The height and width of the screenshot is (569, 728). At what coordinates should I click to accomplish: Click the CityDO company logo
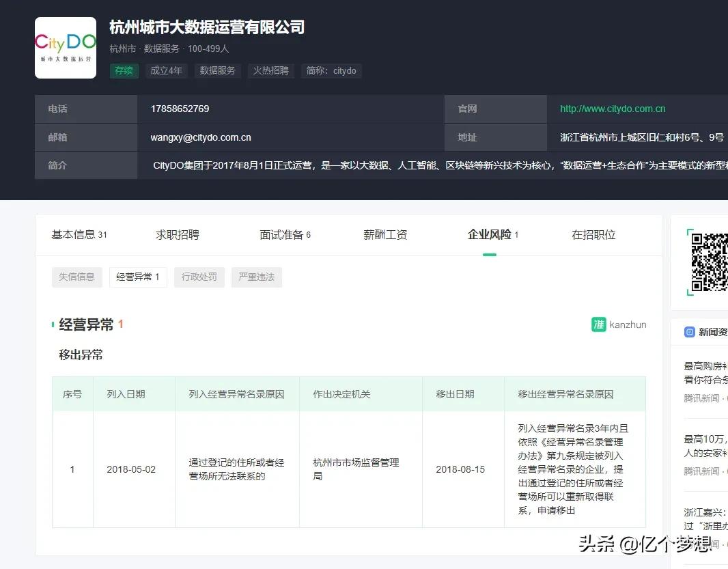(x=65, y=48)
